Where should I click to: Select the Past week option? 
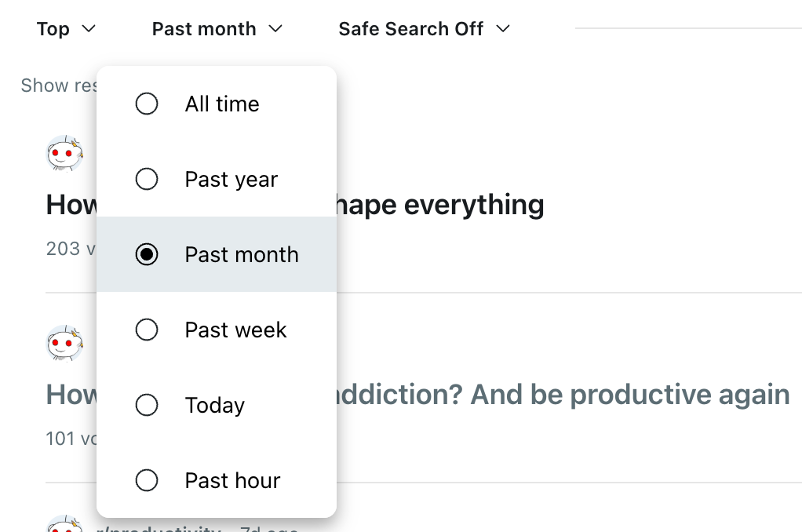click(x=147, y=330)
